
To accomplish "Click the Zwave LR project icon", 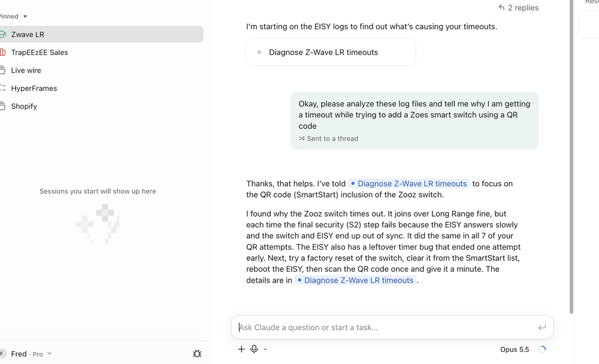I will 2,34.
